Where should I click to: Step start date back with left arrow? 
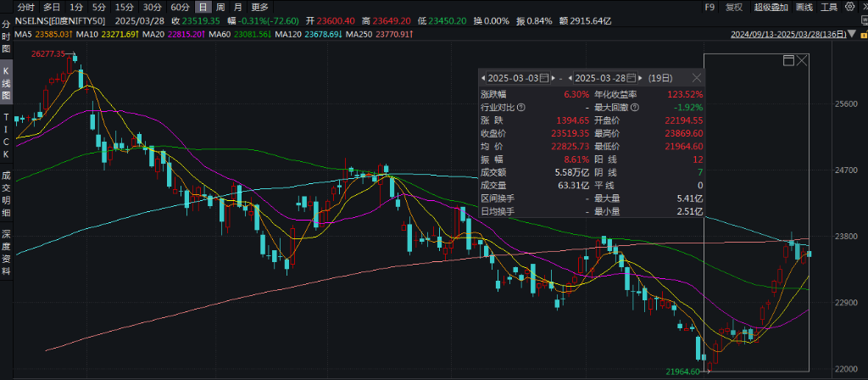(x=482, y=77)
